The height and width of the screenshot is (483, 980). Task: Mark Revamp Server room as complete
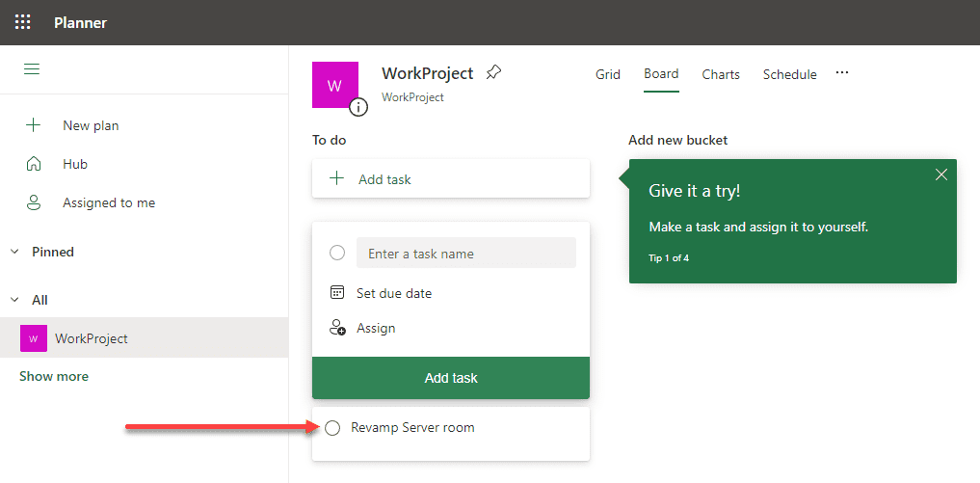(x=333, y=428)
